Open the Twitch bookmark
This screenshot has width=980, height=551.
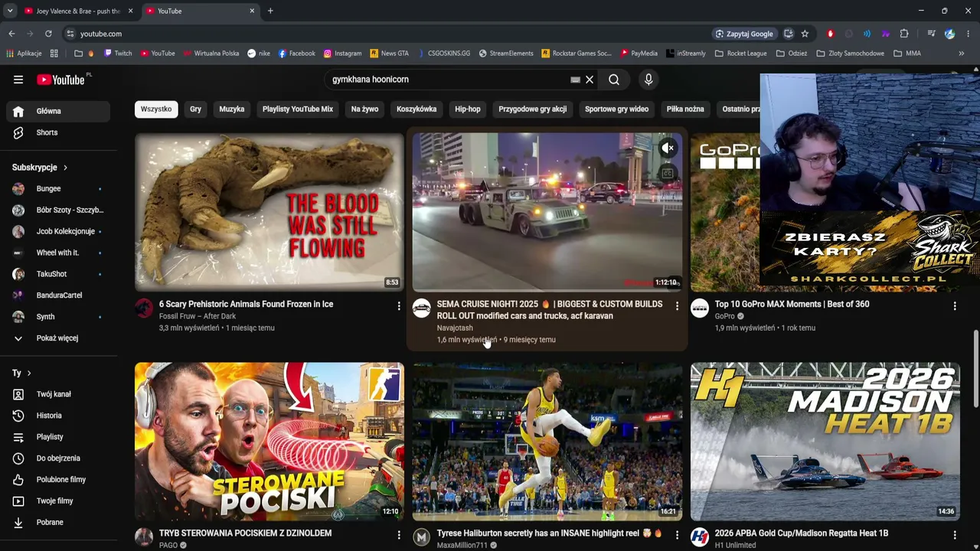[x=118, y=54]
